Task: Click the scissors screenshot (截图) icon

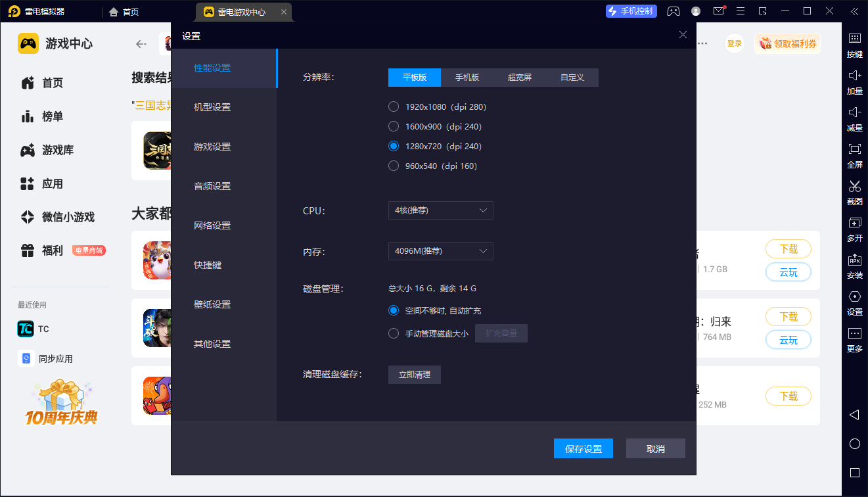Action: (854, 186)
